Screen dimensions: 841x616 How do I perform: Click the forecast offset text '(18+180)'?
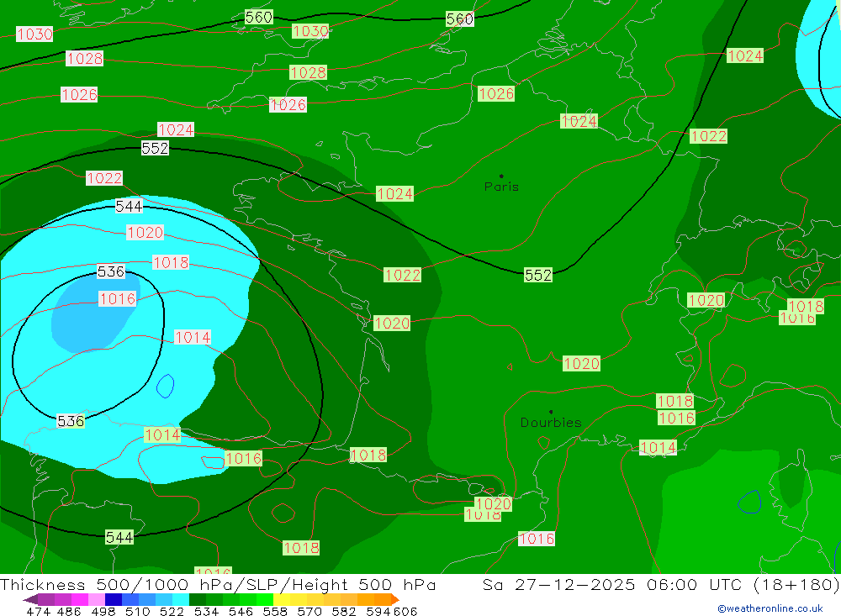click(x=796, y=584)
